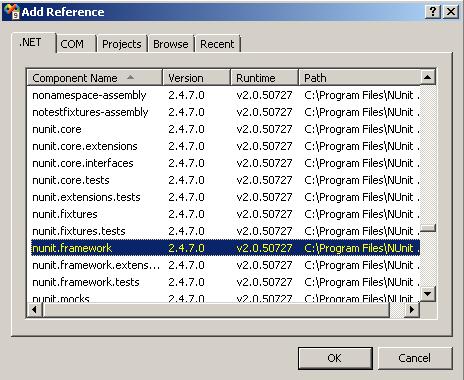The width and height of the screenshot is (464, 380).
Task: Close the Add Reference dialog
Action: click(451, 12)
